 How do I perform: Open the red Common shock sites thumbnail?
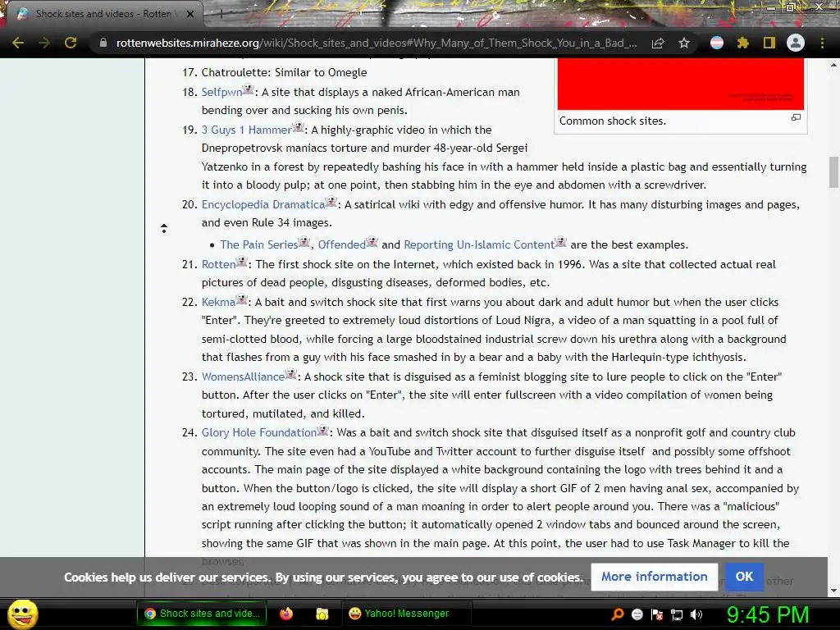[680, 84]
